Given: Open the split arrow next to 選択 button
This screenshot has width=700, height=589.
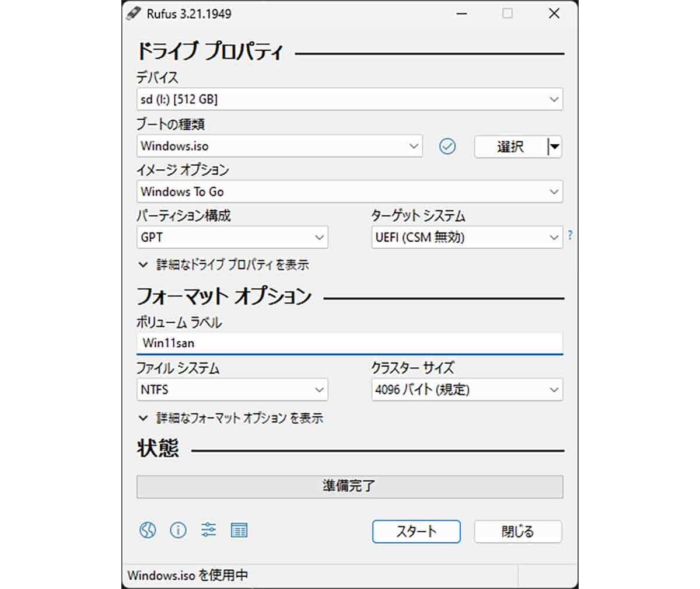Looking at the screenshot, I should pyautogui.click(x=555, y=147).
